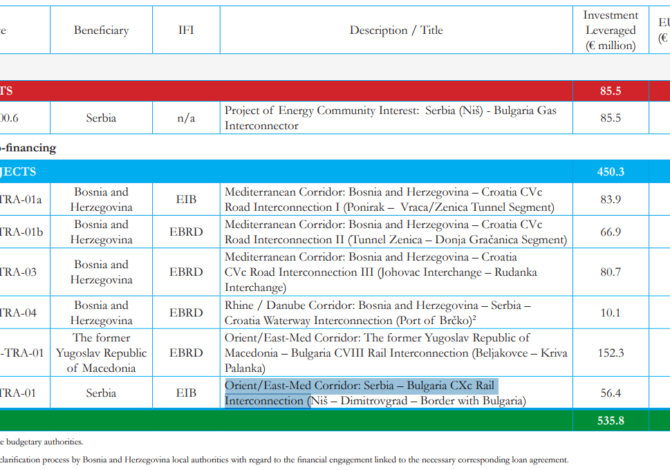The width and height of the screenshot is (670, 470).
Task: Click the EIB cell in the 56.4 row
Action: click(186, 393)
